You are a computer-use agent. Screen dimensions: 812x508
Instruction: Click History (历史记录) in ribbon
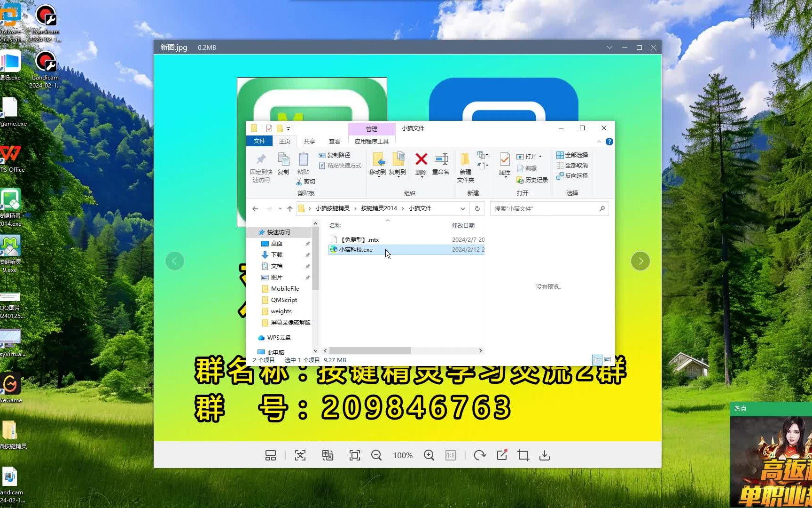[x=532, y=180]
